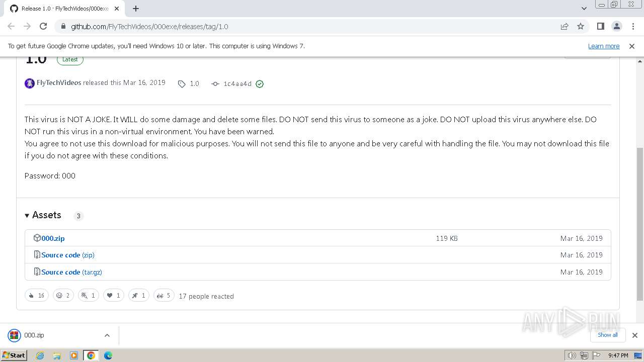
Task: Click the package icon beside 000.zip
Action: (37, 238)
